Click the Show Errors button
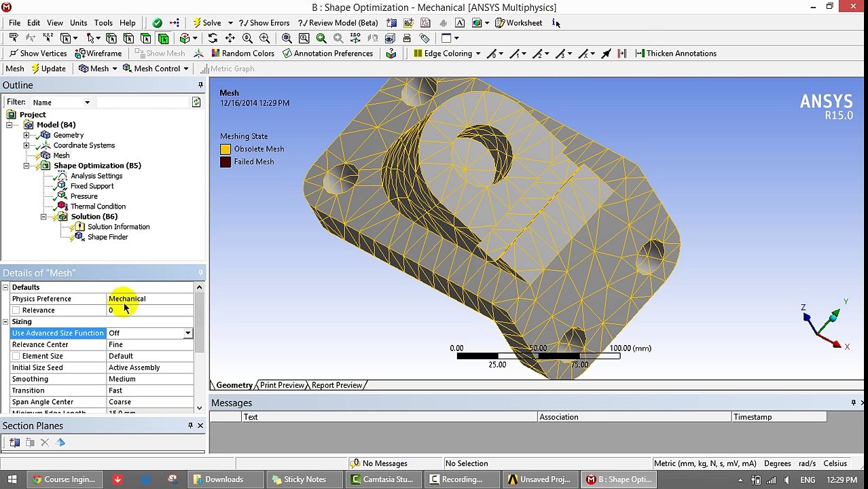 [x=264, y=22]
